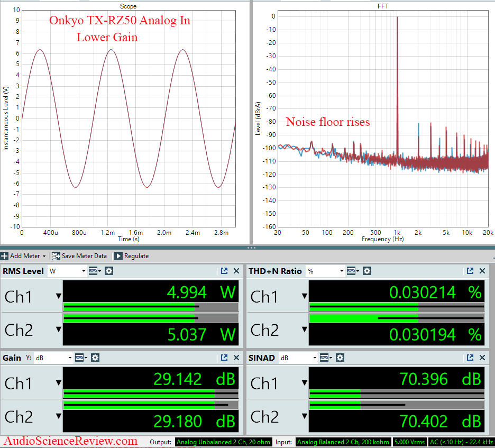Close the Gain meter panel
This screenshot has height=448, width=495.
[x=236, y=358]
